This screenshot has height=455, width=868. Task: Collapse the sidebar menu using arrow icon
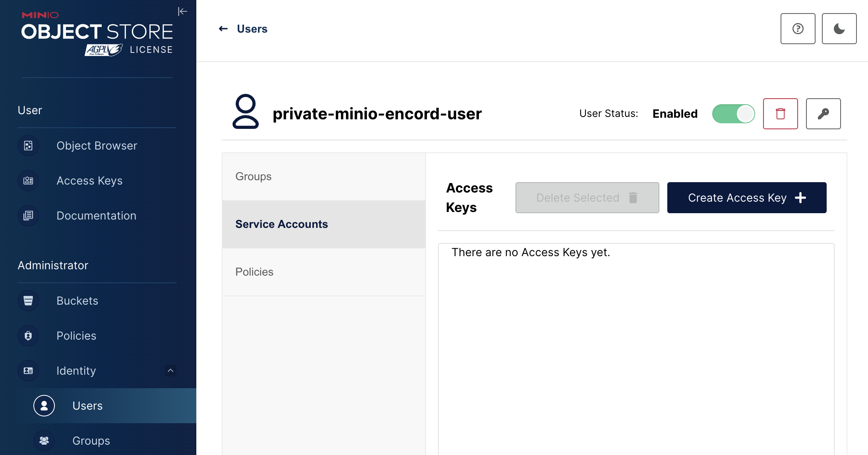click(182, 11)
